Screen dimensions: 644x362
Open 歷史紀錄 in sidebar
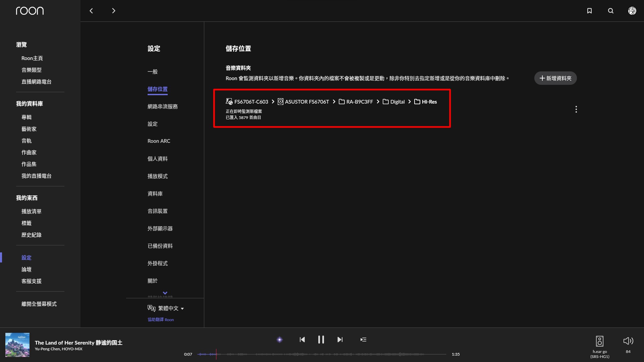click(32, 235)
